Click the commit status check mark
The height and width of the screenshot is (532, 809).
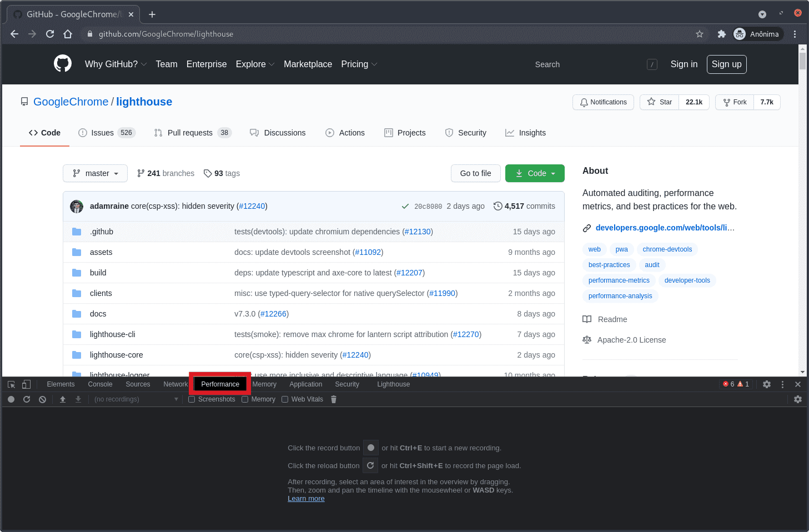tap(405, 207)
